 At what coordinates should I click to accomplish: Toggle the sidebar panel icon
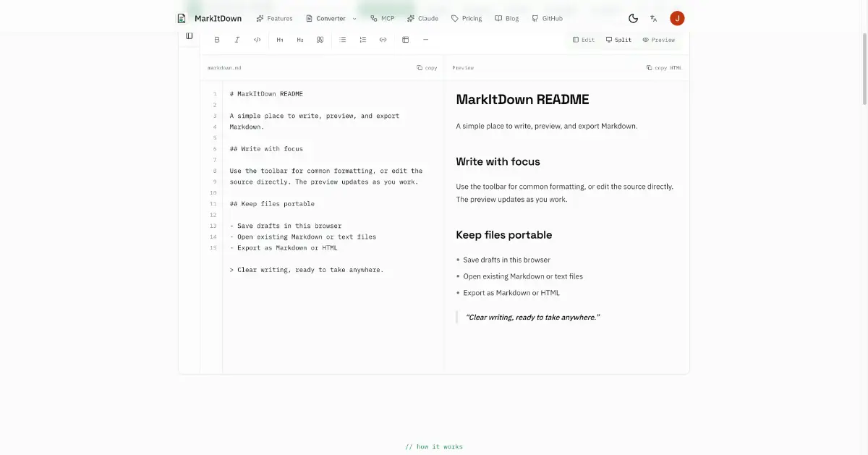[189, 35]
